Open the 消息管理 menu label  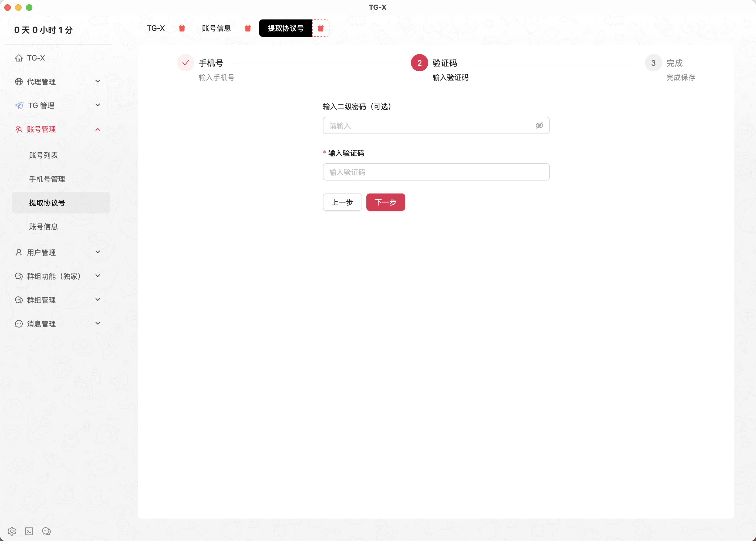[x=41, y=324]
